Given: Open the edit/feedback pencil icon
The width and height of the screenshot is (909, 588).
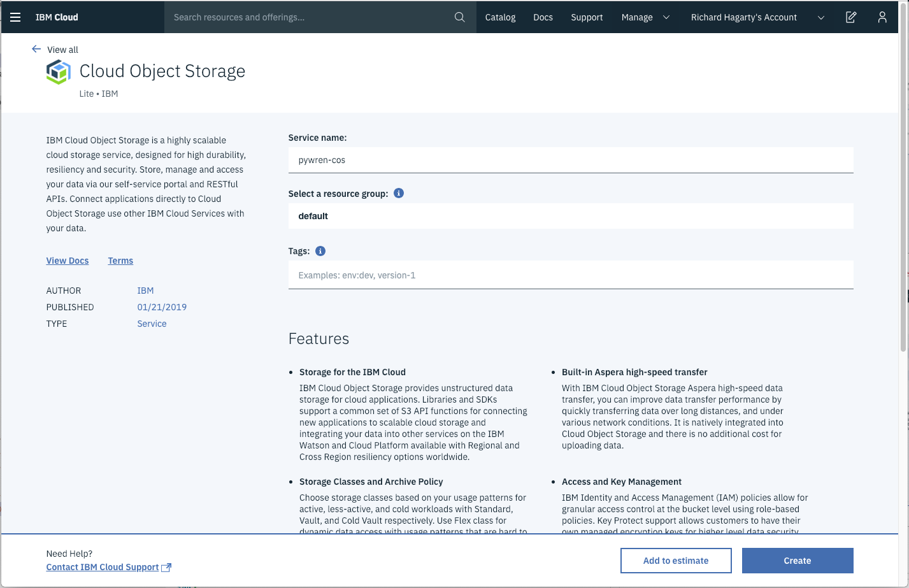Looking at the screenshot, I should click(851, 17).
